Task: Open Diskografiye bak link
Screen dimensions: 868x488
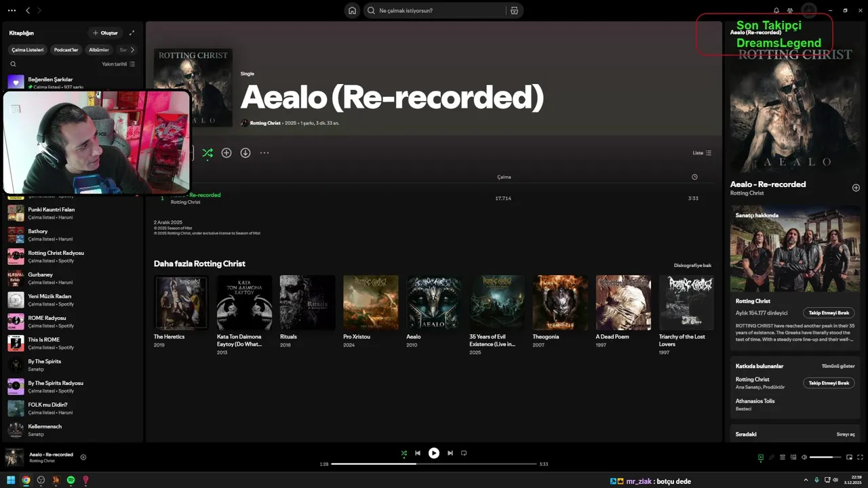Action: [x=692, y=266]
